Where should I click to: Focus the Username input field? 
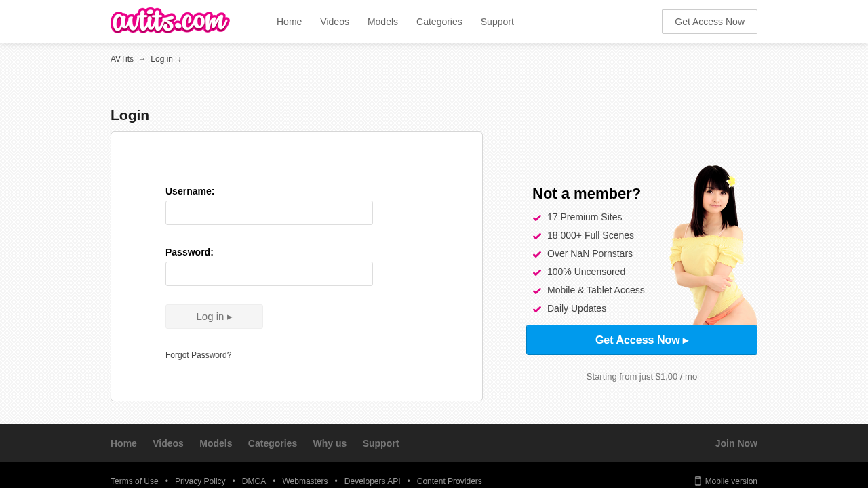[x=269, y=213]
